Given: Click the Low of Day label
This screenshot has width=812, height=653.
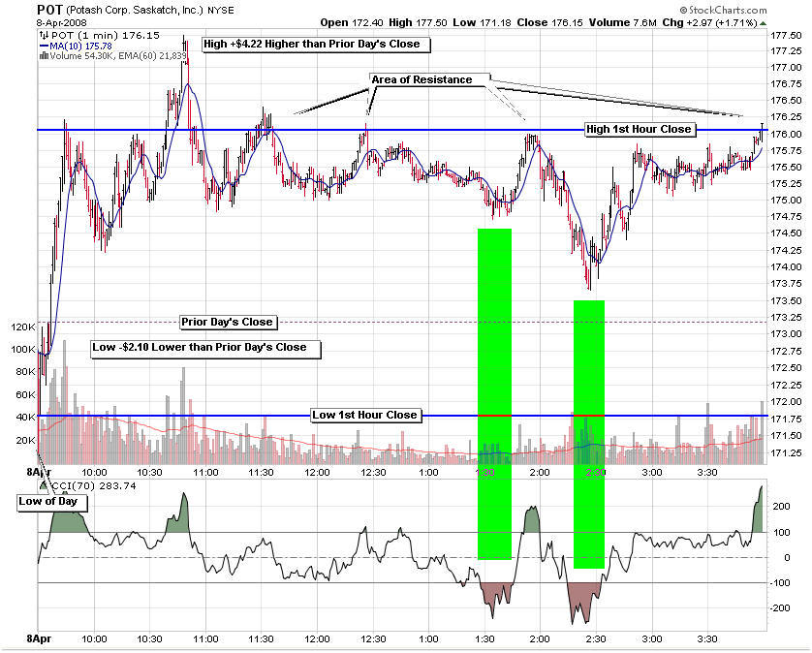Looking at the screenshot, I should pos(52,502).
